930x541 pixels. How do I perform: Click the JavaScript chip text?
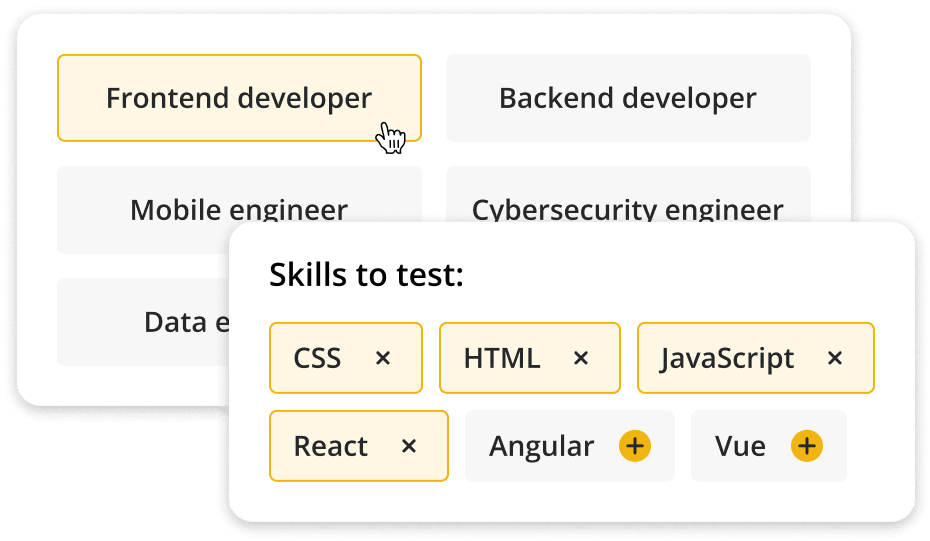[728, 358]
